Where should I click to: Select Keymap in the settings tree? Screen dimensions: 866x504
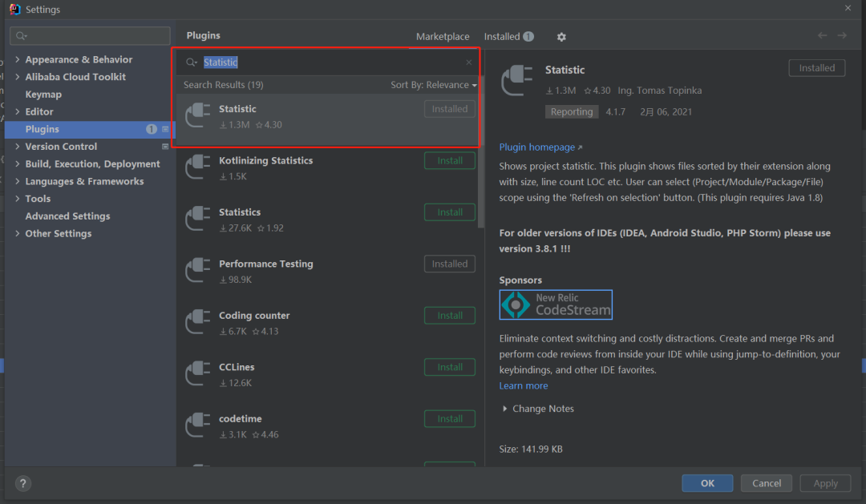[43, 95]
